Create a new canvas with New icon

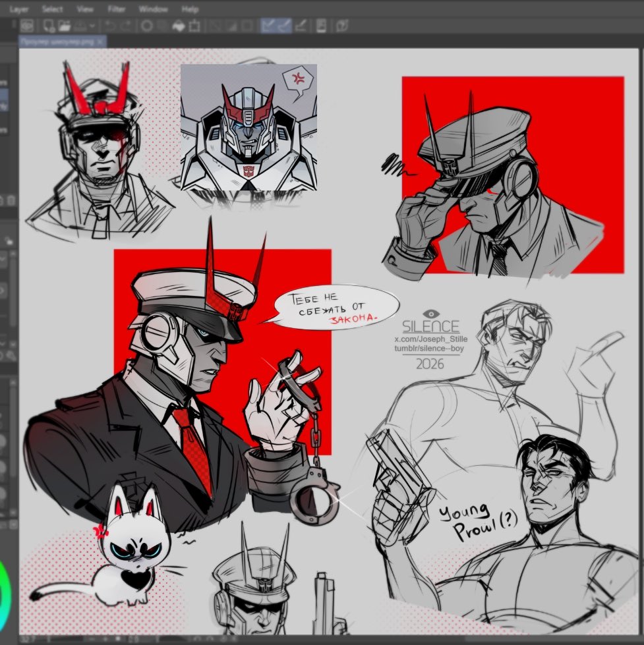(49, 26)
